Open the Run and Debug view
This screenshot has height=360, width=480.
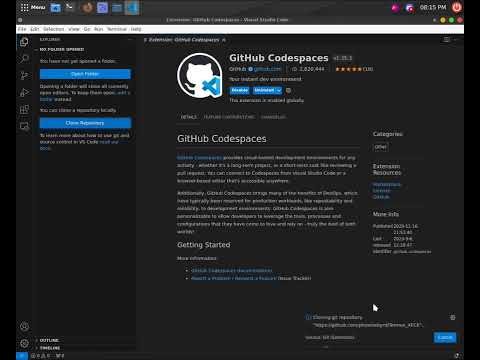(x=24, y=93)
